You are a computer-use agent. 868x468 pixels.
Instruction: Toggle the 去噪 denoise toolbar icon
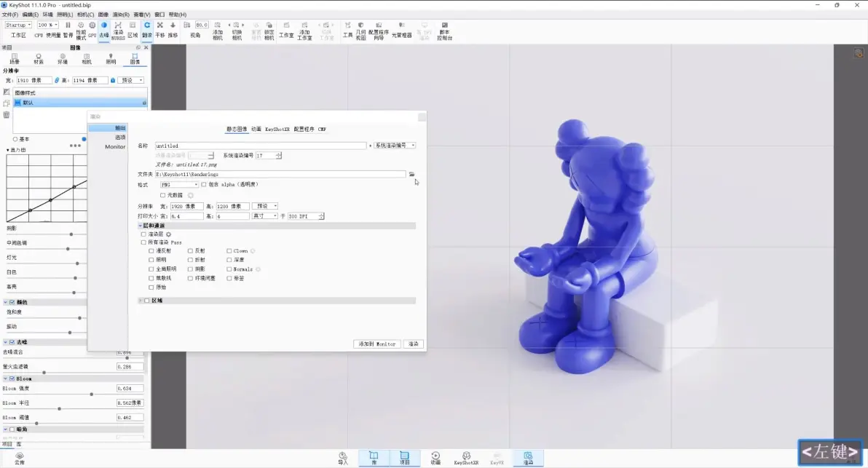tap(104, 29)
